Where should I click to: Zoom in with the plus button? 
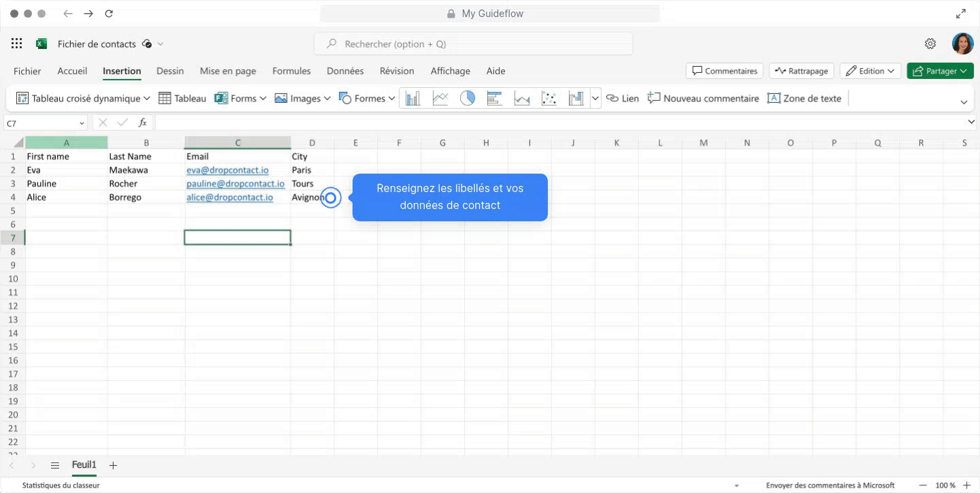[966, 486]
